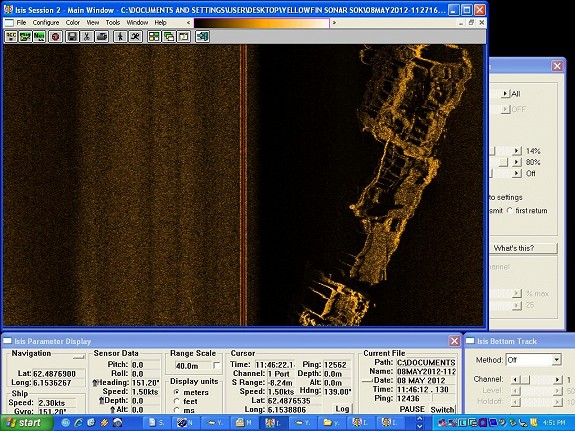Click the running figure fast playback icon
This screenshot has width=575, height=431.
[x=135, y=37]
